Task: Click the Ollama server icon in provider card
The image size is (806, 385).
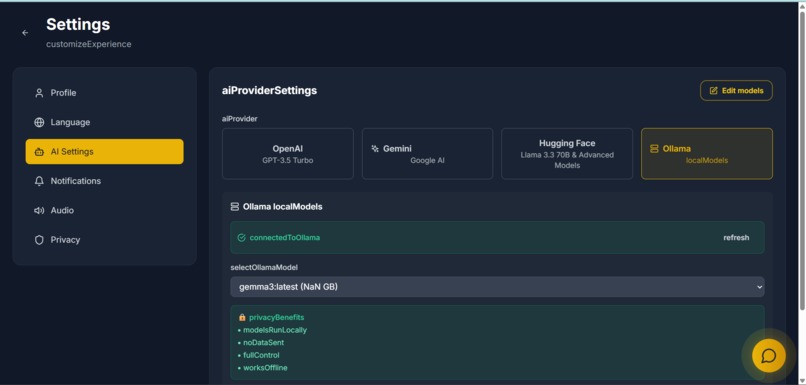Action: pyautogui.click(x=654, y=149)
